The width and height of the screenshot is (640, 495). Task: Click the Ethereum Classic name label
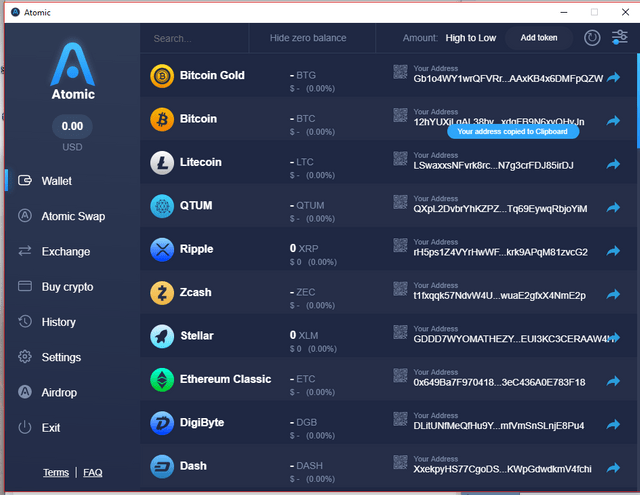pyautogui.click(x=225, y=379)
